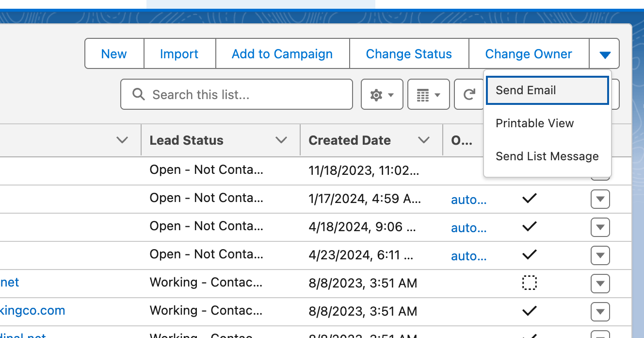Show row actions for the kingco.com lead

click(600, 312)
